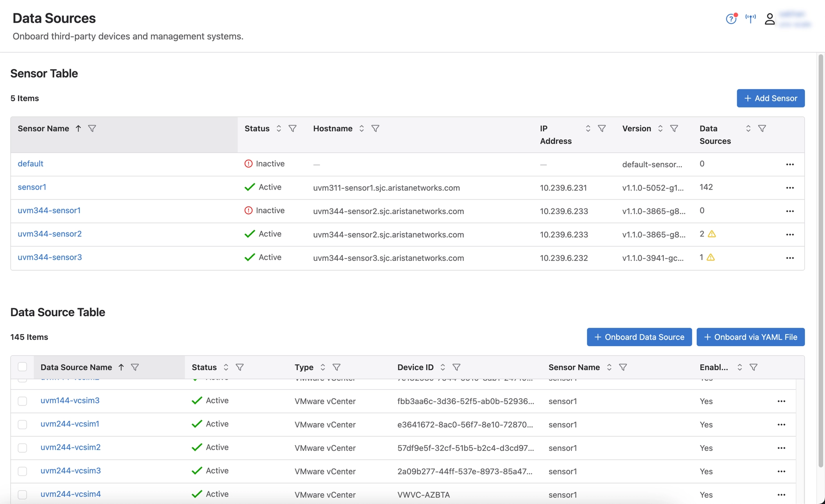Image resolution: width=825 pixels, height=504 pixels.
Task: Filter sensors by IP Address
Action: coord(602,128)
